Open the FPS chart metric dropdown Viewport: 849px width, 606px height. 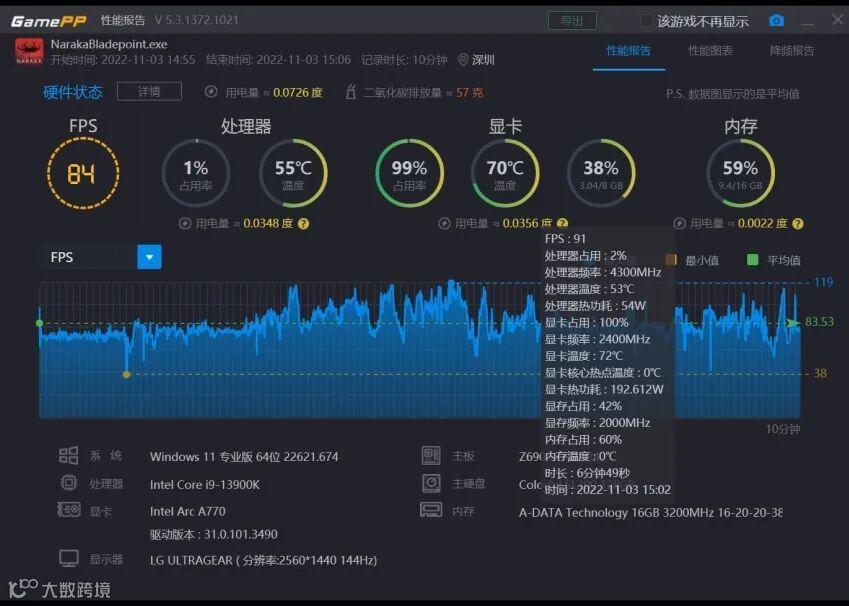(x=149, y=257)
